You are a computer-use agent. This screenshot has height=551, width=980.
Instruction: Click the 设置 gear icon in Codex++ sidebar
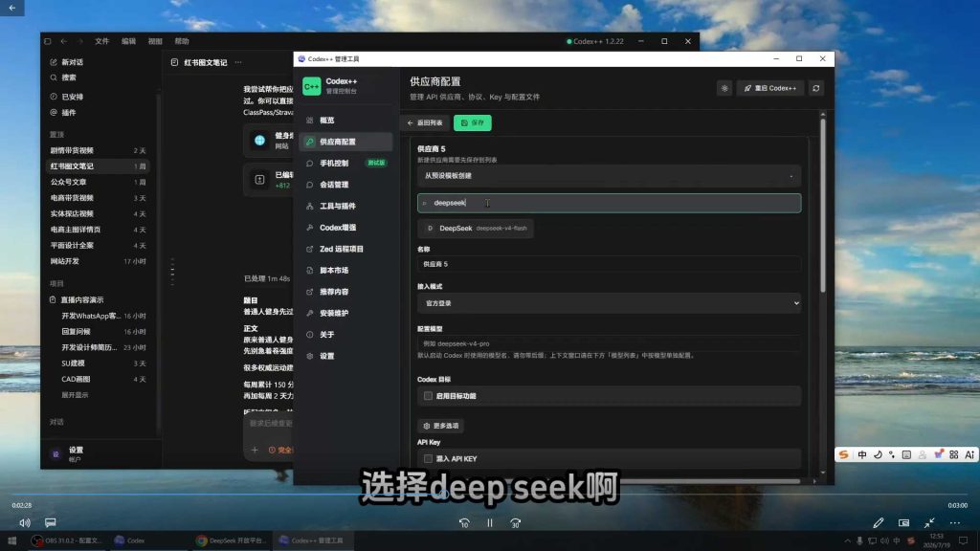(x=309, y=356)
